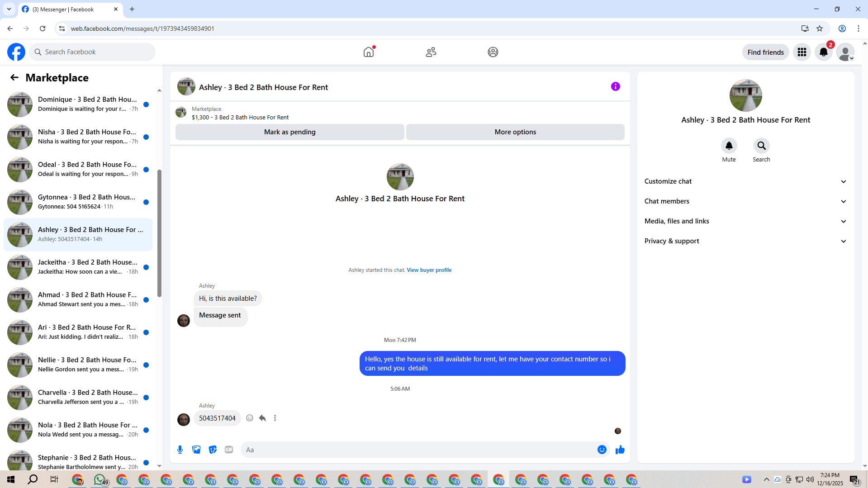Open a new browser tab

coord(132,9)
